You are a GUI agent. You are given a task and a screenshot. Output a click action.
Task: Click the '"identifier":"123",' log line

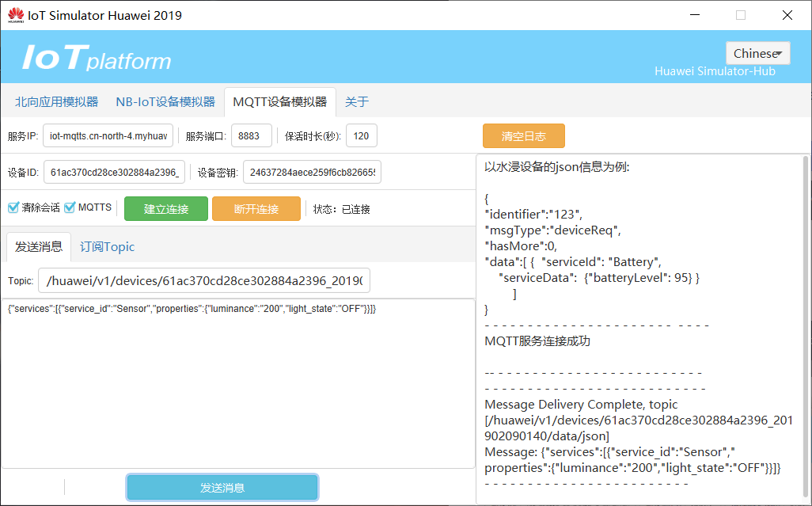[x=533, y=214]
